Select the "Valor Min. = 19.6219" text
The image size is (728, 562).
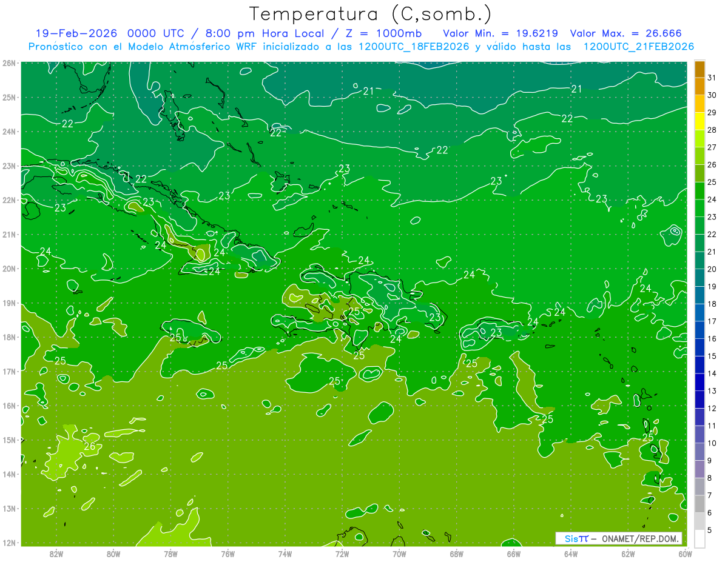pos(501,34)
